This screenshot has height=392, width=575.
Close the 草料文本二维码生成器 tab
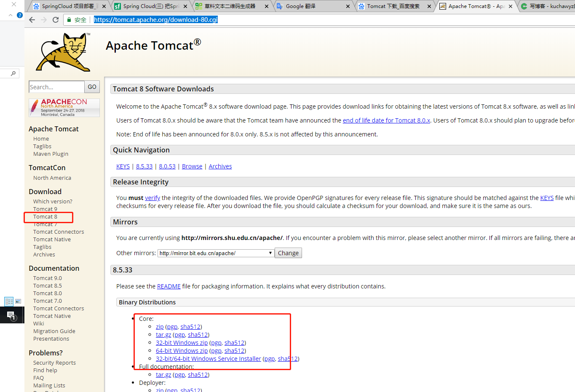pos(267,6)
